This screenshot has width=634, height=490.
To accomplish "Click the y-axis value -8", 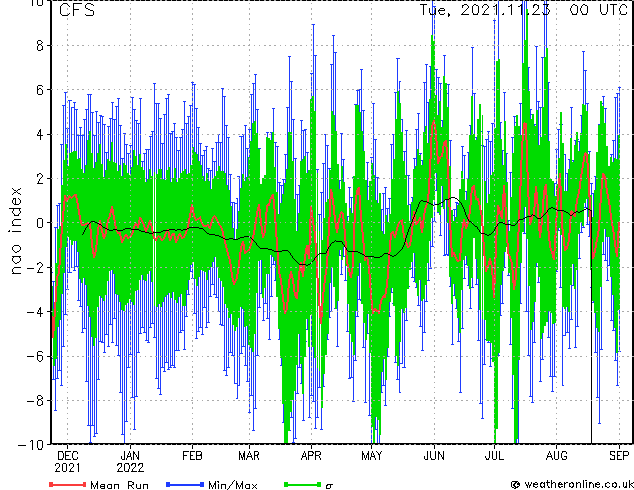I will (35, 401).
